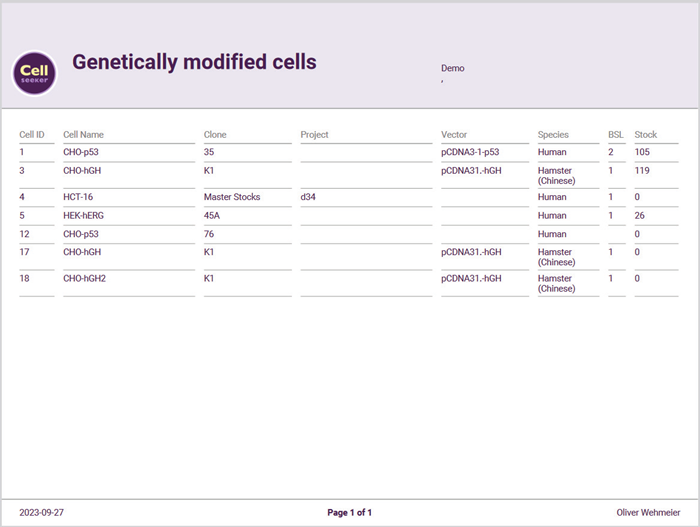Viewport: 700px width, 527px height.
Task: Select pCDNA31.-hGH vector in the Cell ID 3 row
Action: (471, 171)
